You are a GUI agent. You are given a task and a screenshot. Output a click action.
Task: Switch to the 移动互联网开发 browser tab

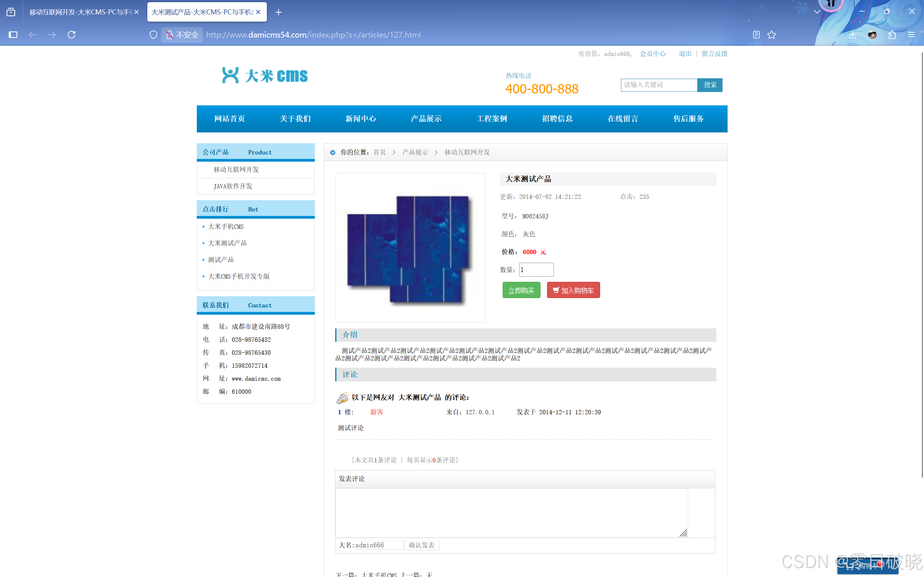[80, 12]
